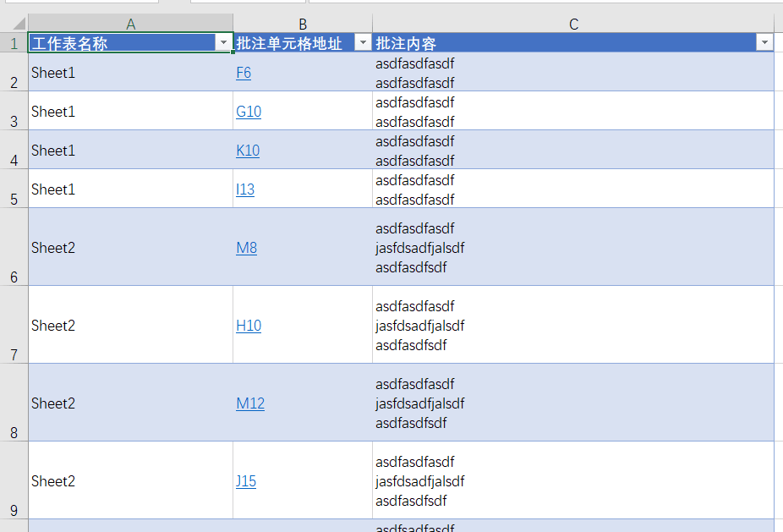Select the Sheet1 cell in row 2
The image size is (783, 532).
131,72
